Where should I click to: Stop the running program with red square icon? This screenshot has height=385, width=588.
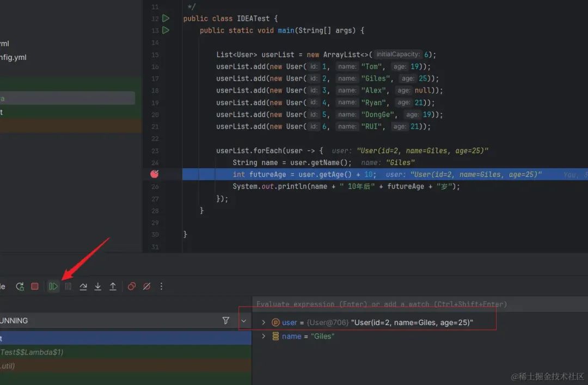[x=35, y=286]
